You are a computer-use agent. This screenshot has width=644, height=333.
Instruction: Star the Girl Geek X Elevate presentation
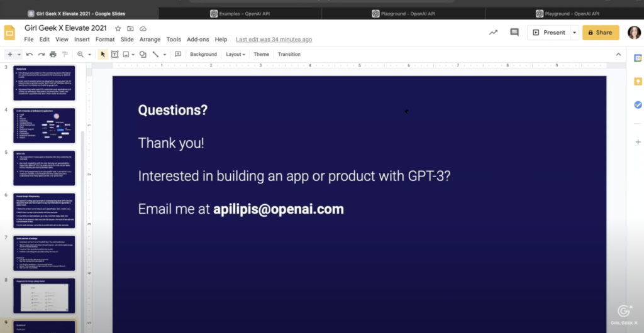[118, 28]
